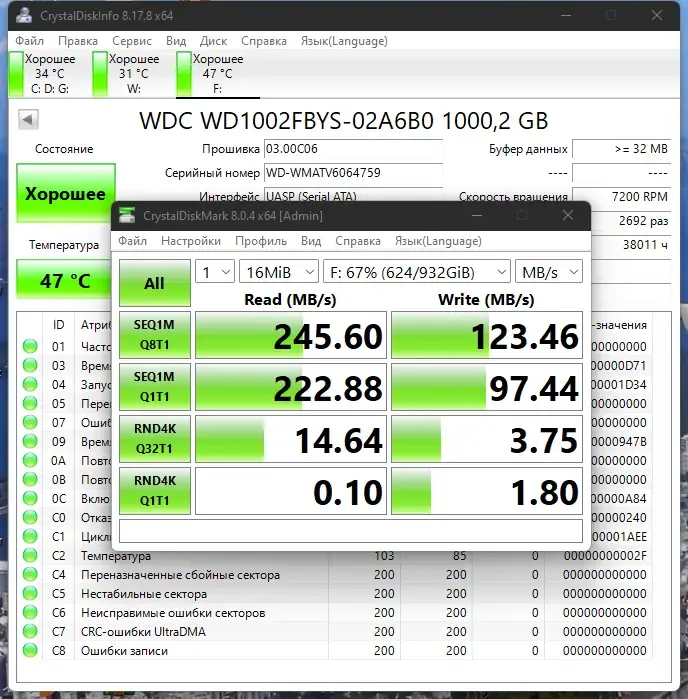
Task: Open the 16MiB test size dropdown
Action: 279,271
